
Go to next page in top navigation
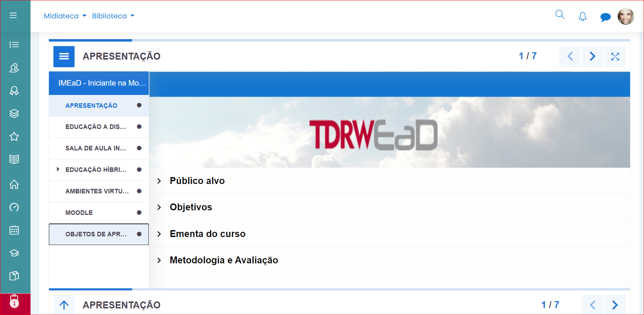(592, 56)
